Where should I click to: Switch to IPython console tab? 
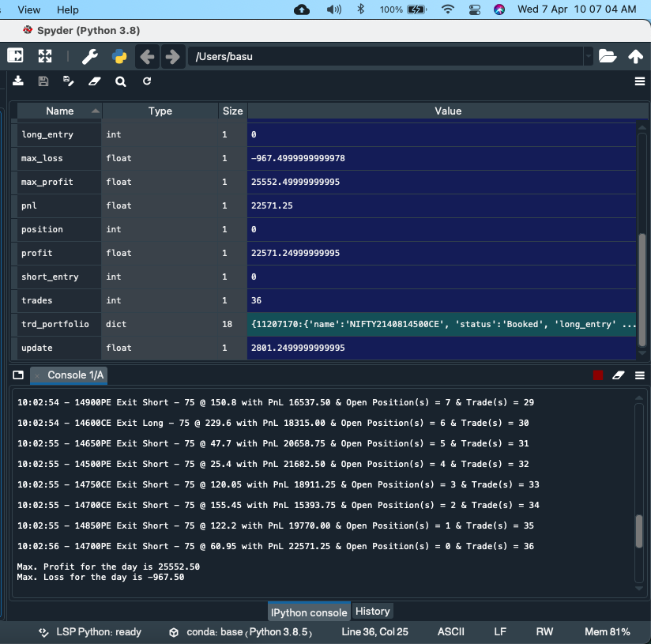(309, 612)
